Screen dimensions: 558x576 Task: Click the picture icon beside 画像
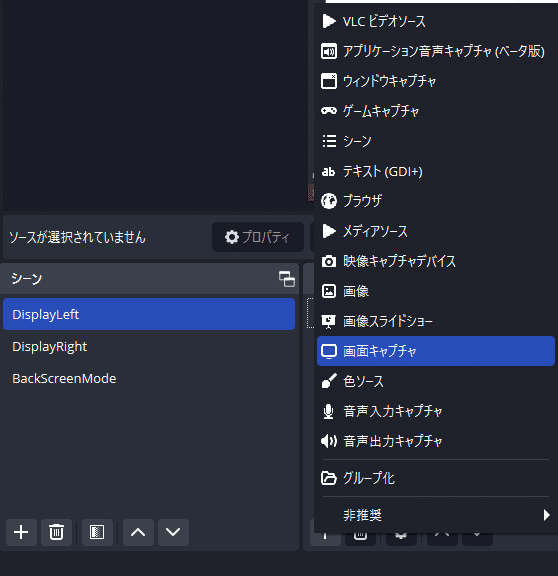tap(329, 291)
